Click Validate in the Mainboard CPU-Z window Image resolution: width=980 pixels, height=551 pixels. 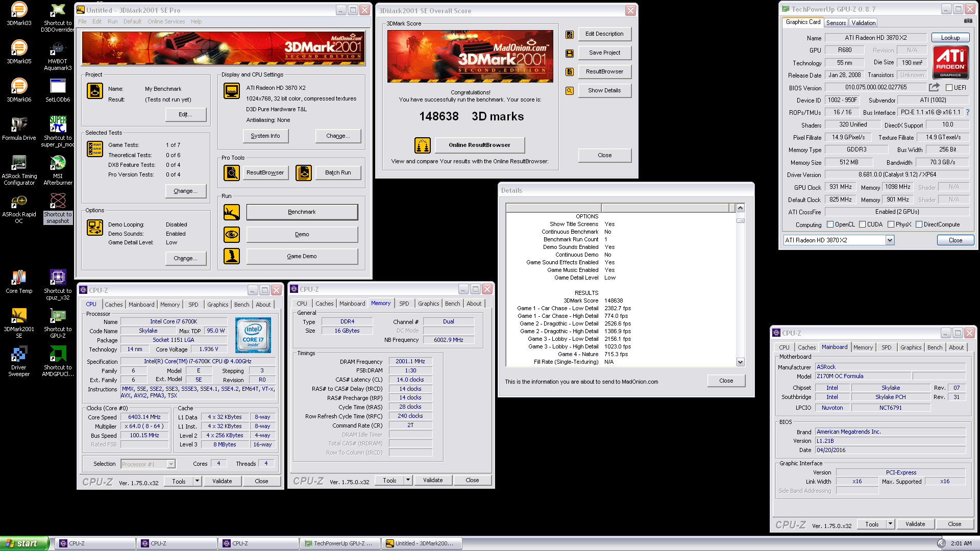(915, 524)
